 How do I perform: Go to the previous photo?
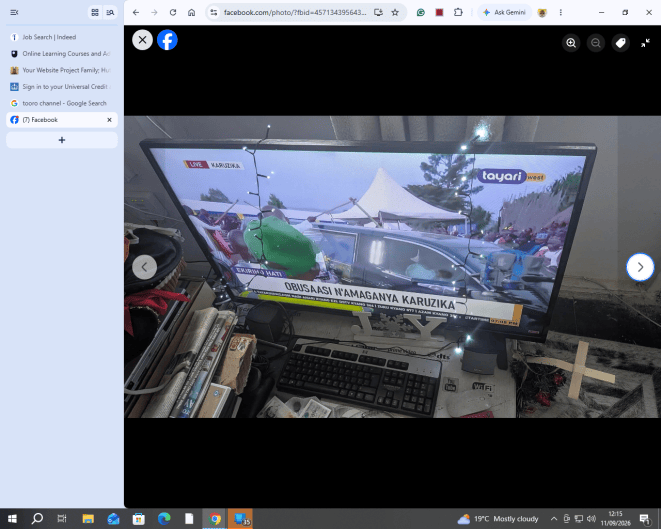tap(145, 267)
